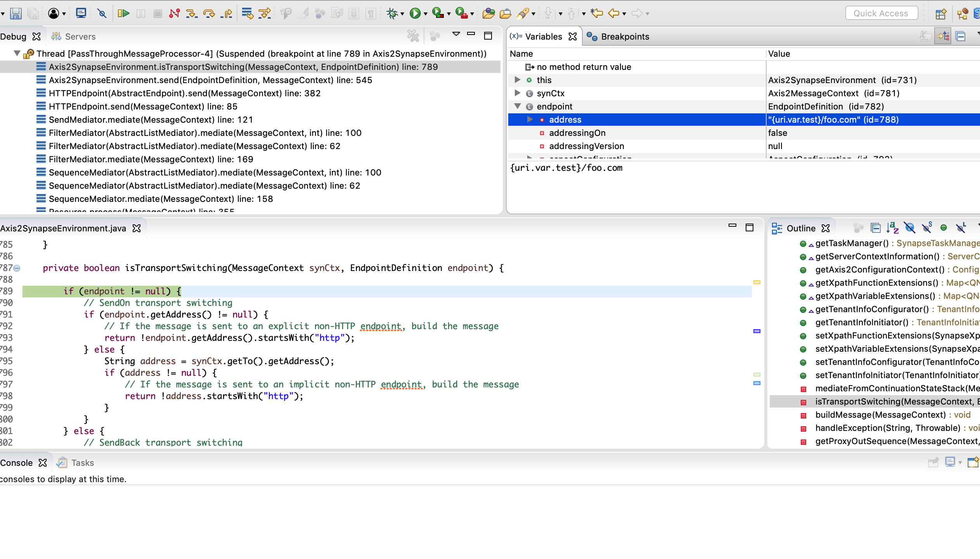Click the Quick Access search field
The height and width of the screenshot is (559, 980).
pos(881,14)
